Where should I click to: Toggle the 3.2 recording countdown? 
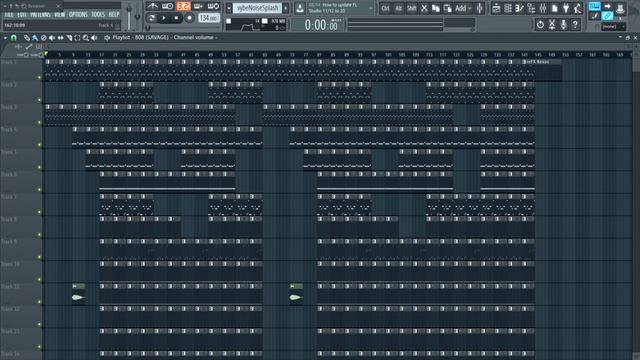[x=183, y=7]
